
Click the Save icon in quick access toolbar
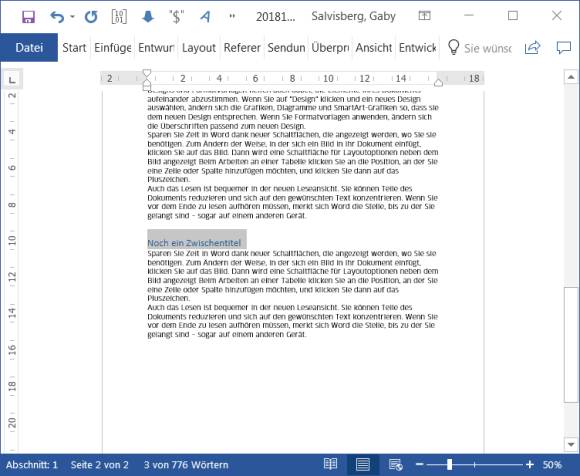(28, 17)
